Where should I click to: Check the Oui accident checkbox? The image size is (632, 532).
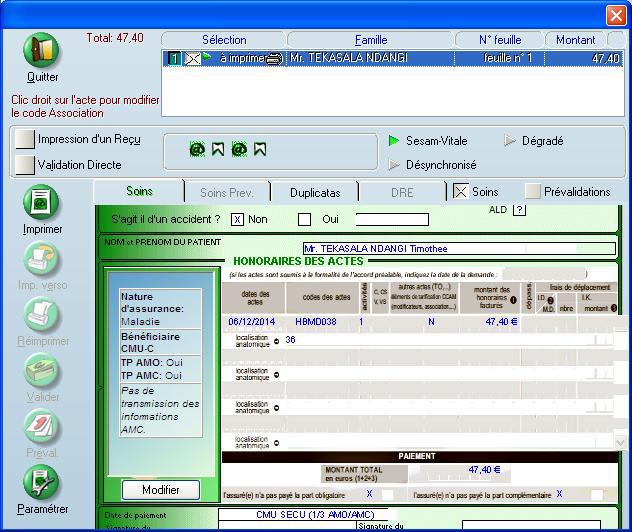point(305,219)
